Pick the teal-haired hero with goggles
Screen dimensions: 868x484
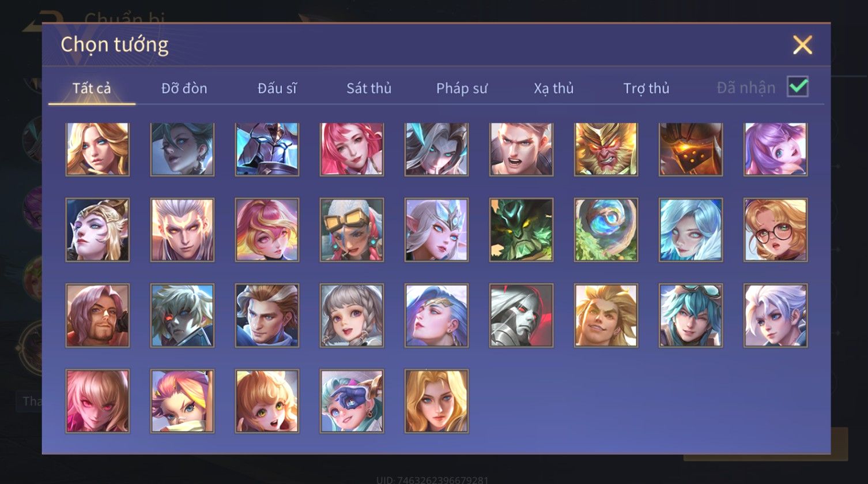point(690,316)
